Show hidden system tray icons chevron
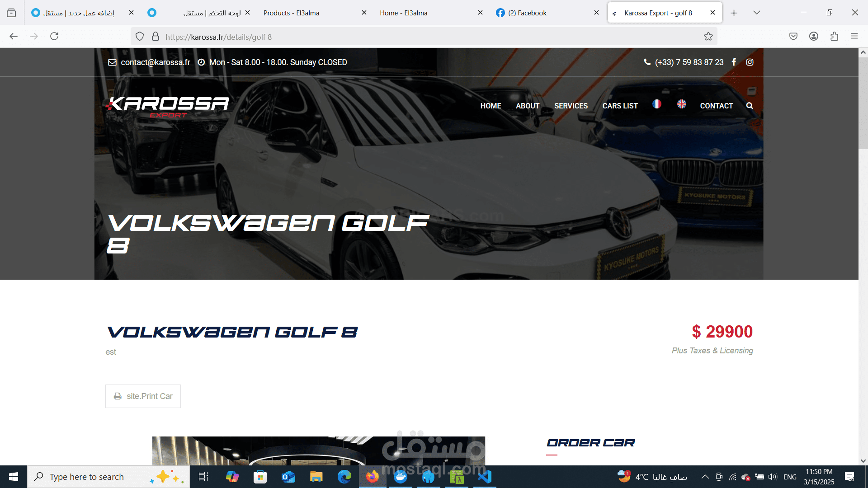Image resolution: width=868 pixels, height=488 pixels. pos(705,477)
